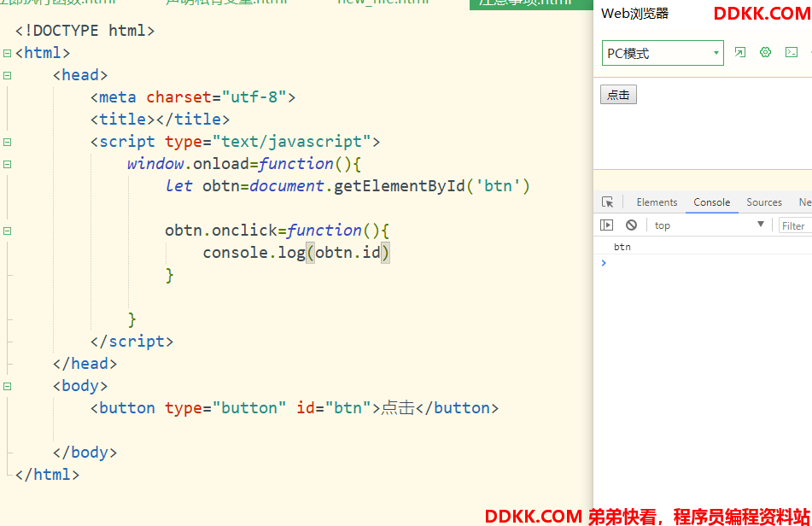Viewport: 812px width, 526px height.
Task: Click the console prompt arrow line
Action: (x=703, y=263)
